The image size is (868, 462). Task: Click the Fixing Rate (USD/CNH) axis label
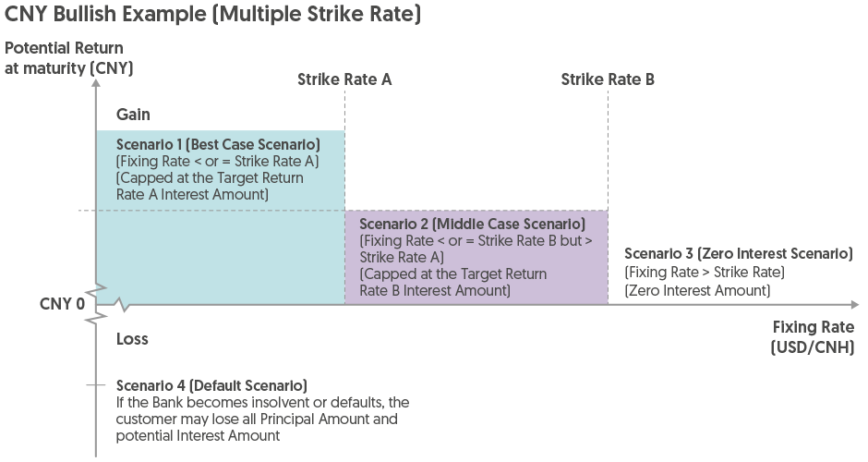coord(813,337)
